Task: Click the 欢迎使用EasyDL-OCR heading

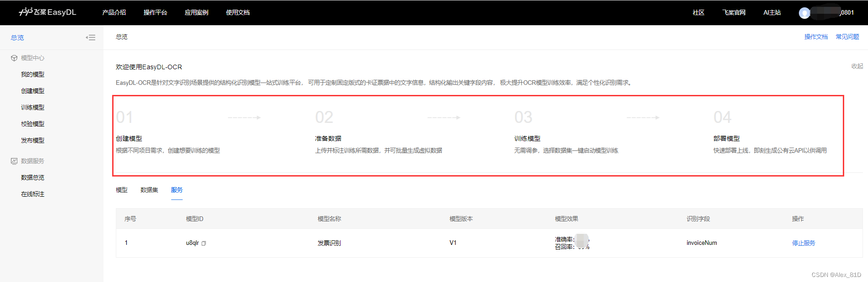Action: tap(149, 67)
